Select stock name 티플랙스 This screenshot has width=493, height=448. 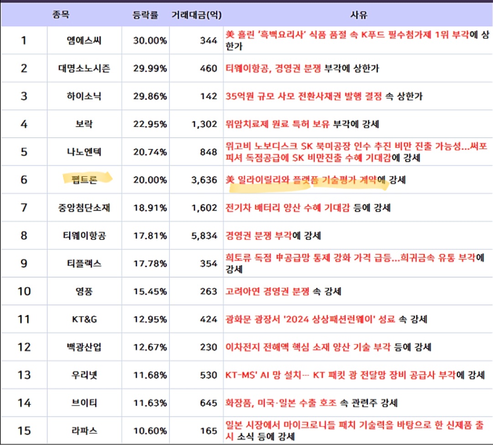pyautogui.click(x=84, y=263)
